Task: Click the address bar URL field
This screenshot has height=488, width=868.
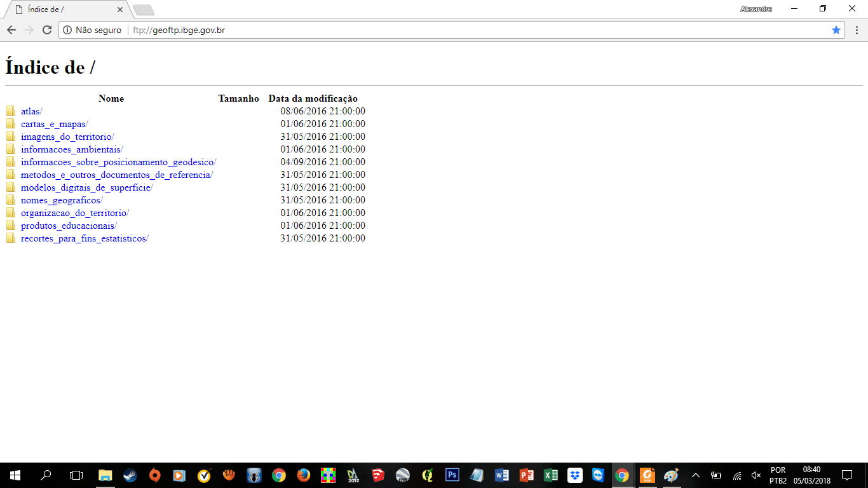Action: 445,30
